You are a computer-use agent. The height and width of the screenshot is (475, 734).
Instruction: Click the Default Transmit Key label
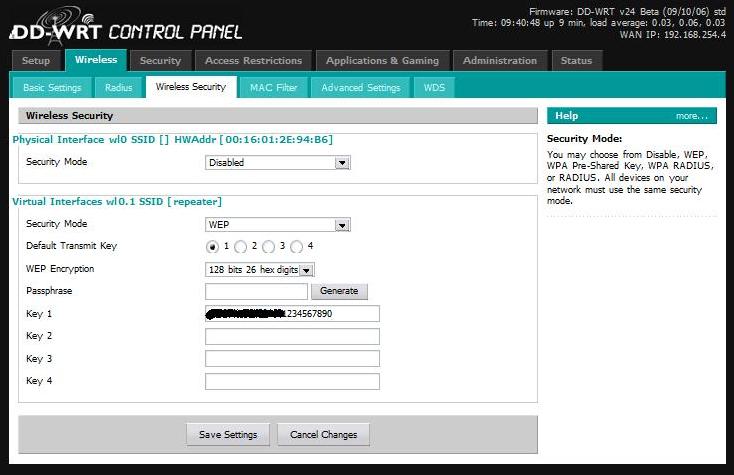click(72, 246)
